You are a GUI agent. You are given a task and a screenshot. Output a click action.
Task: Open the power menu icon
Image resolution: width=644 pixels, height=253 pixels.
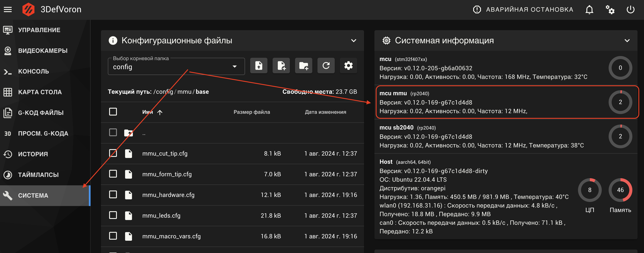[630, 9]
